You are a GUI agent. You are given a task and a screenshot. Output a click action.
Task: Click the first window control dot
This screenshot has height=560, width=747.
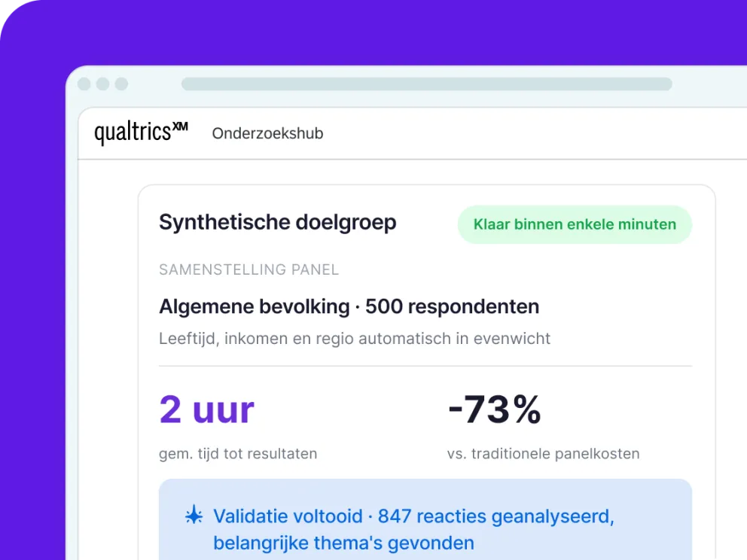[x=84, y=84]
